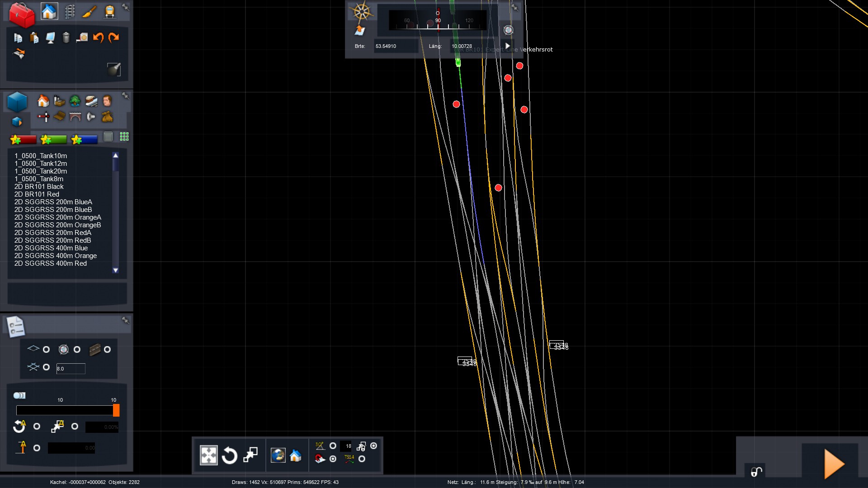This screenshot has height=488, width=868.
Task: Click the orange slider handle
Action: pos(116,410)
